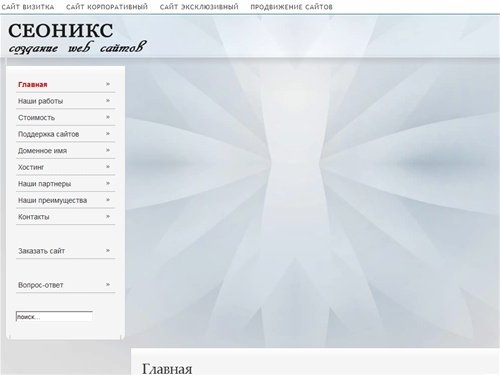Open the Заказать сайт menu item
This screenshot has height=375, width=500.
[41, 251]
